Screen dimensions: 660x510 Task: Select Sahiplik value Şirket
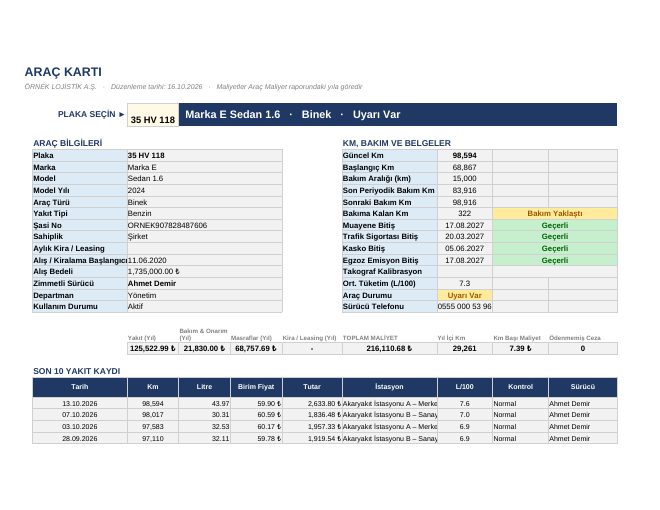click(205, 236)
